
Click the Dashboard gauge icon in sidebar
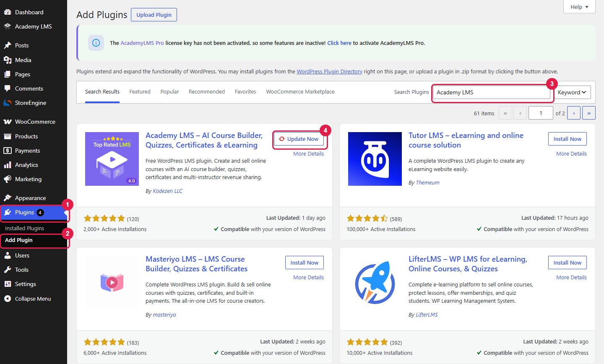tap(8, 12)
